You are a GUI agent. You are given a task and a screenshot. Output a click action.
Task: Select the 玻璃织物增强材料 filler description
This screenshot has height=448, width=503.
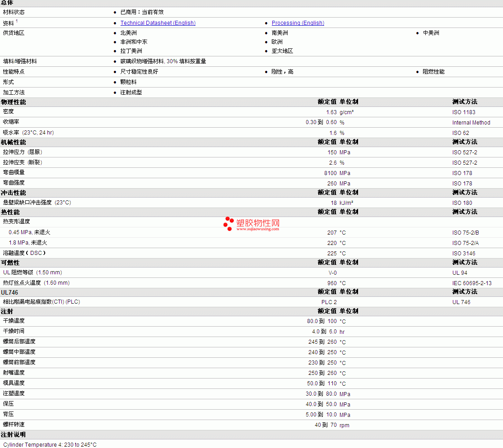click(x=163, y=61)
